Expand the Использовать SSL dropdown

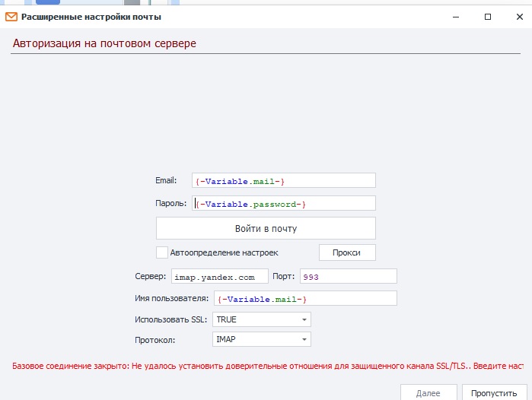(262, 319)
